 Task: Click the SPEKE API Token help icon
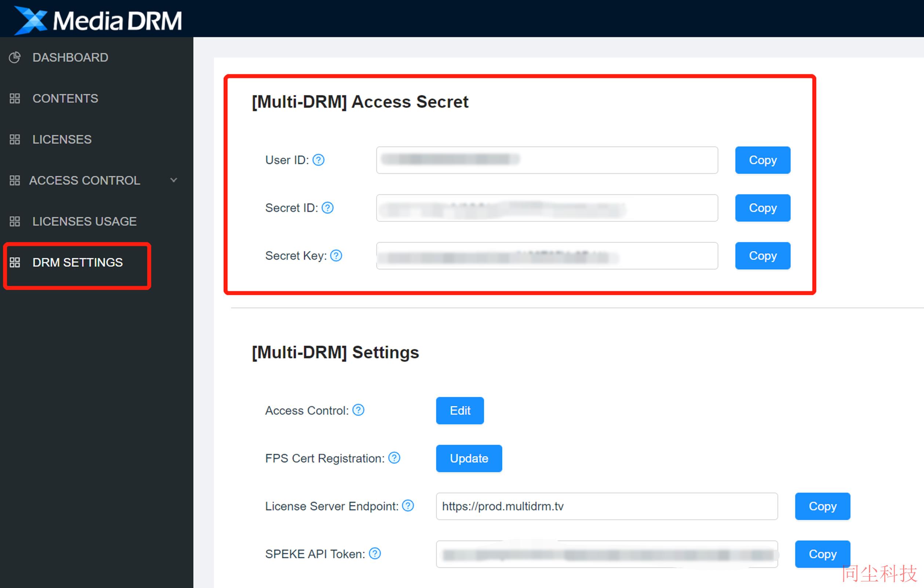375,553
